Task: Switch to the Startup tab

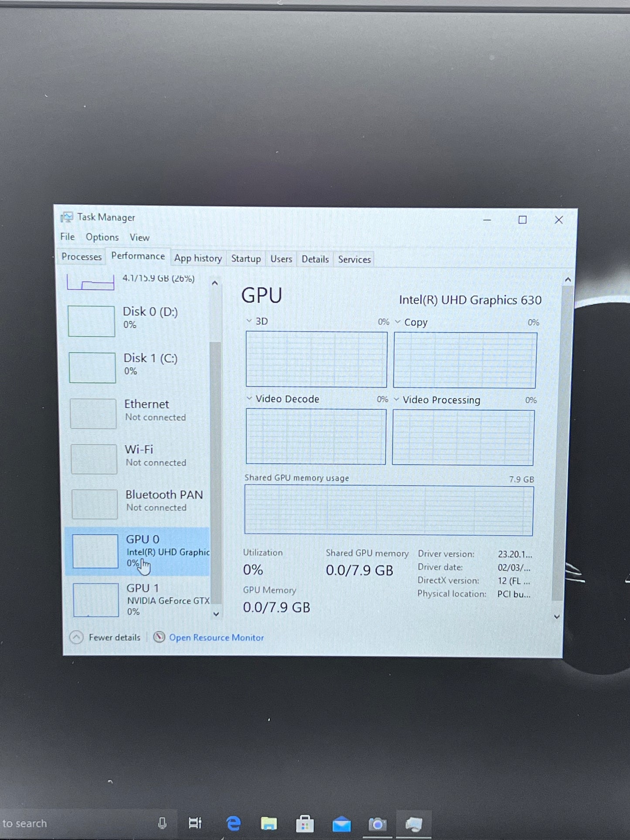Action: [246, 258]
